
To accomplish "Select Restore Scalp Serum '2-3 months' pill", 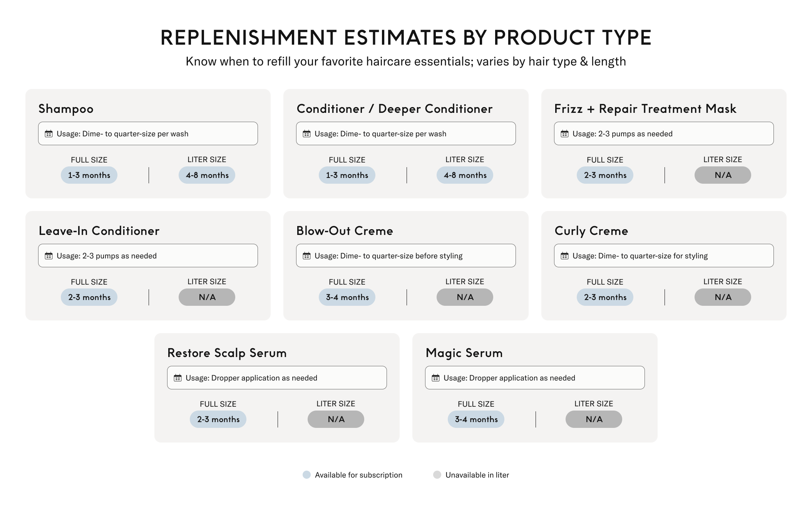I will click(x=218, y=419).
